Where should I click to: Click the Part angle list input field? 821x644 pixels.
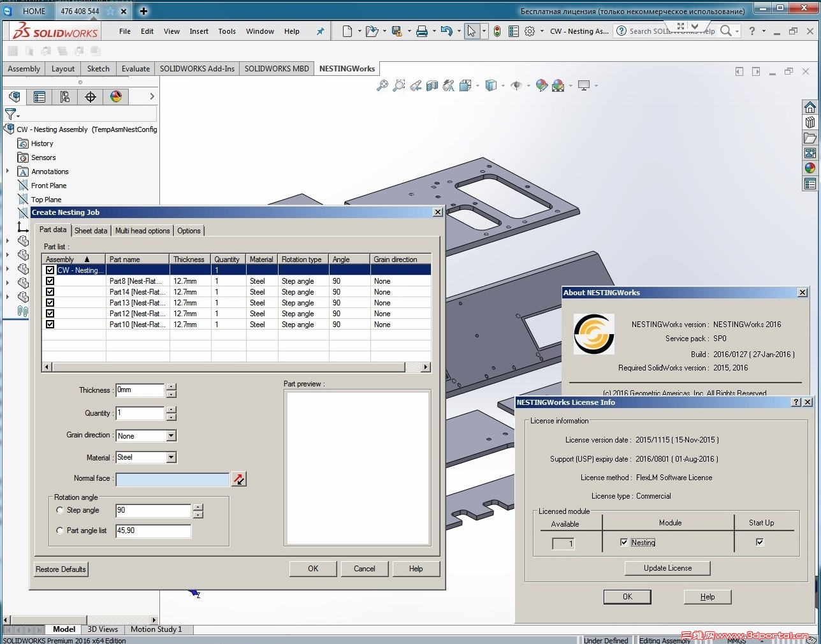click(x=153, y=531)
